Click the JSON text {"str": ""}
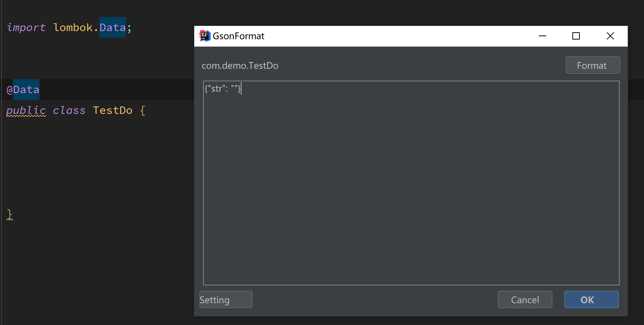 click(x=222, y=89)
